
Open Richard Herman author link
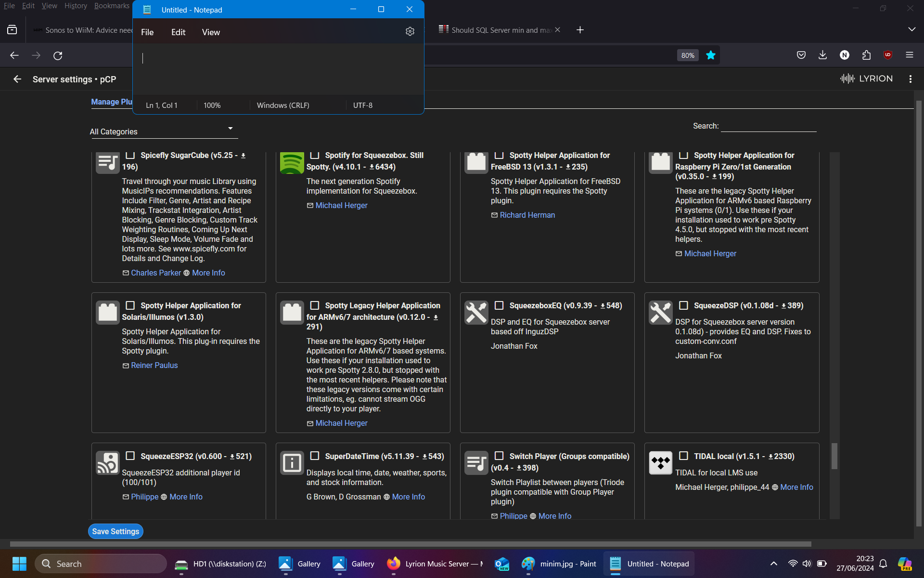coord(527,215)
